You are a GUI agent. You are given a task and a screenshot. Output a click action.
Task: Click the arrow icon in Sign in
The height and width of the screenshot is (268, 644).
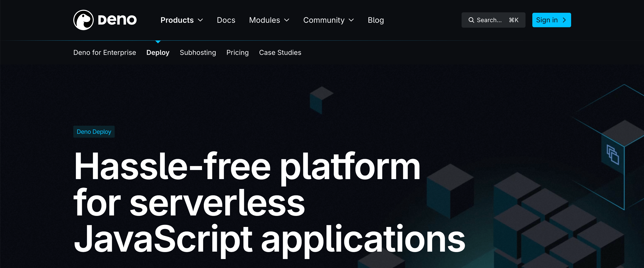[x=564, y=20]
